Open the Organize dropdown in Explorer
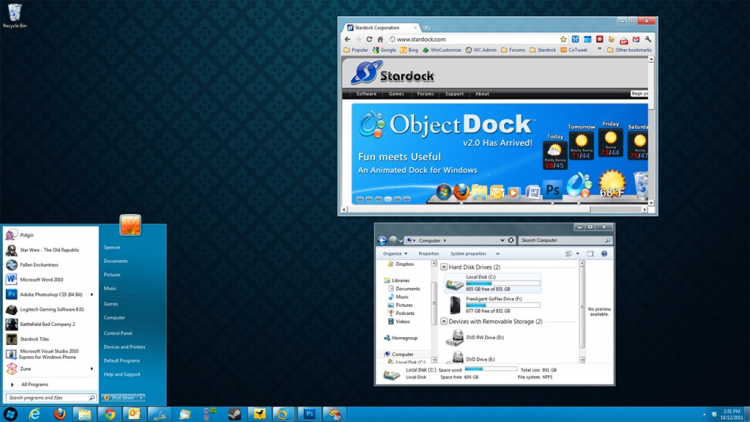This screenshot has width=750, height=422. pos(395,254)
